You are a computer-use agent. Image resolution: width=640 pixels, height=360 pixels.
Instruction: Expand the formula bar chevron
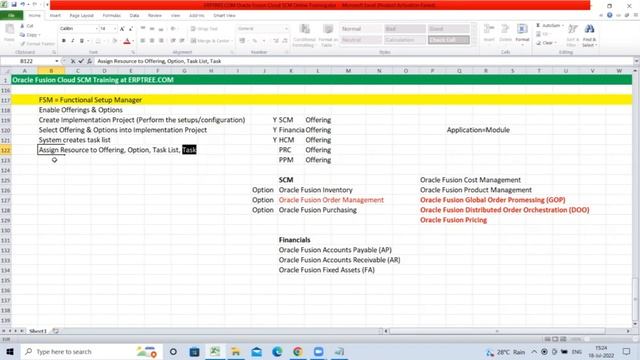tap(636, 61)
